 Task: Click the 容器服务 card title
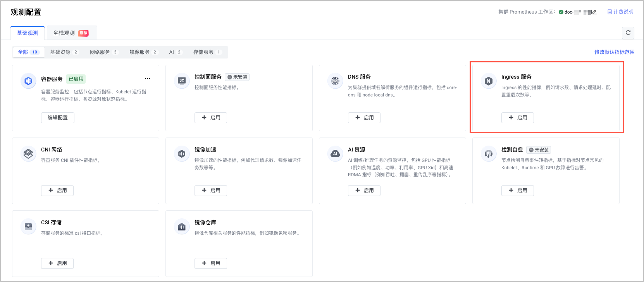click(52, 79)
